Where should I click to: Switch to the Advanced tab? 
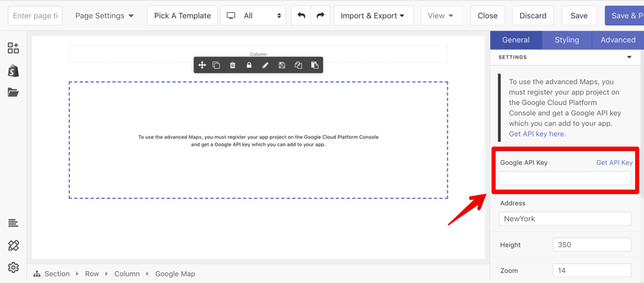click(x=617, y=40)
